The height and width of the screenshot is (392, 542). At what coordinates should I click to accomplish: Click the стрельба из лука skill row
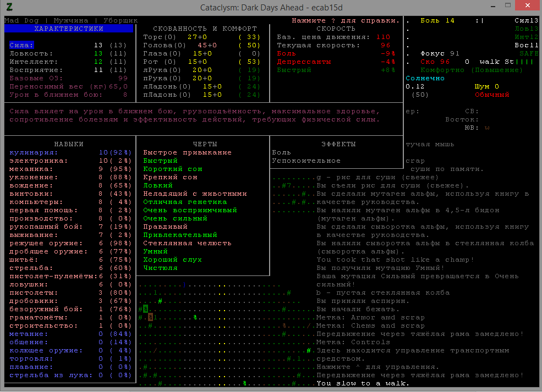70,376
